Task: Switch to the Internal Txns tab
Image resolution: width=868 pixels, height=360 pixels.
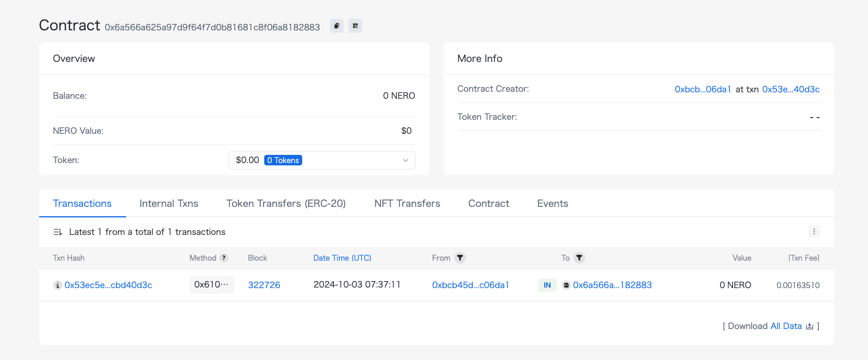Action: 169,203
